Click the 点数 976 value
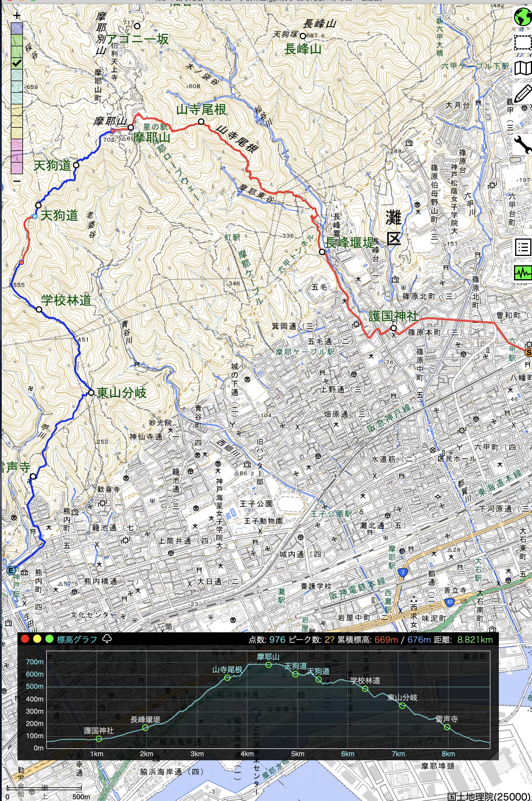This screenshot has height=801, width=532. tap(277, 640)
